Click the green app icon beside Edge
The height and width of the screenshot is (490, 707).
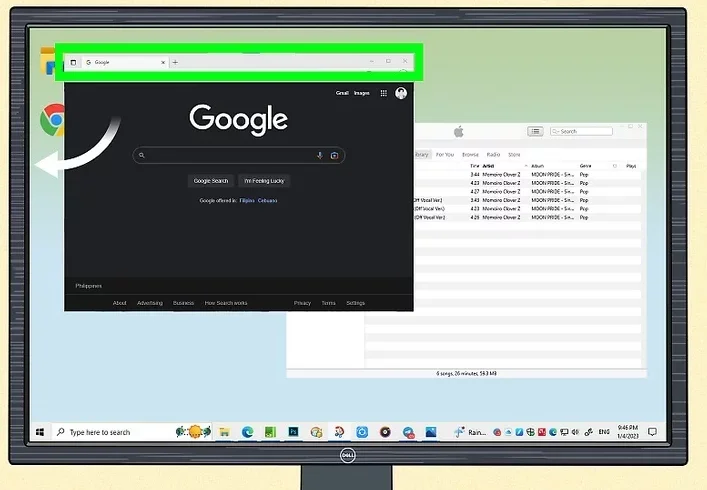pyautogui.click(x=270, y=432)
